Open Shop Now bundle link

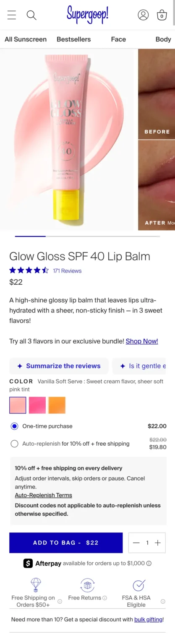(x=142, y=341)
